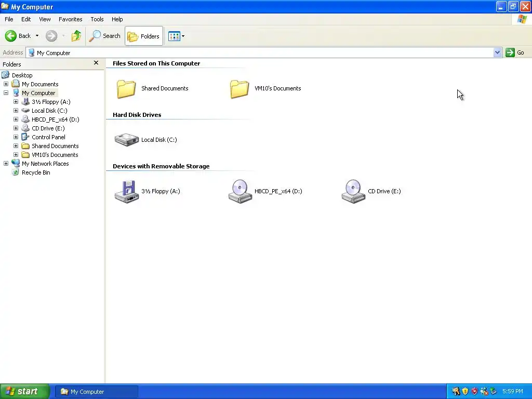Close the Folders pane with X

96,63
